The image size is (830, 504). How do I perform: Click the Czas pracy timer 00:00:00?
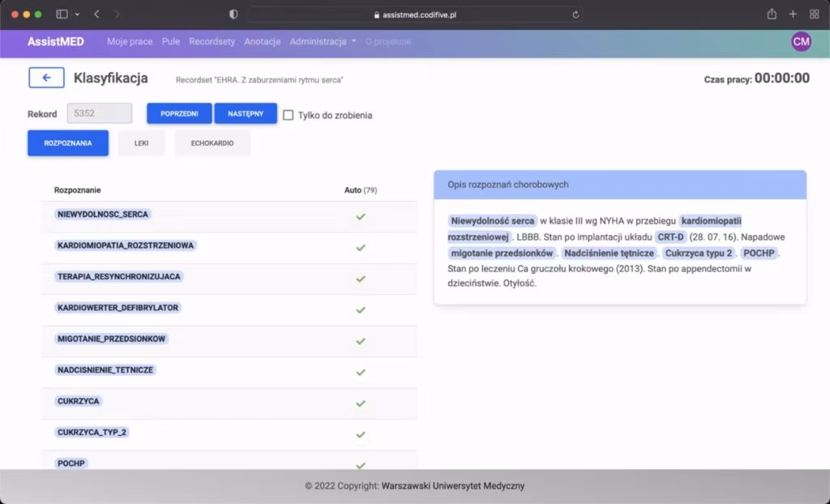coord(782,79)
